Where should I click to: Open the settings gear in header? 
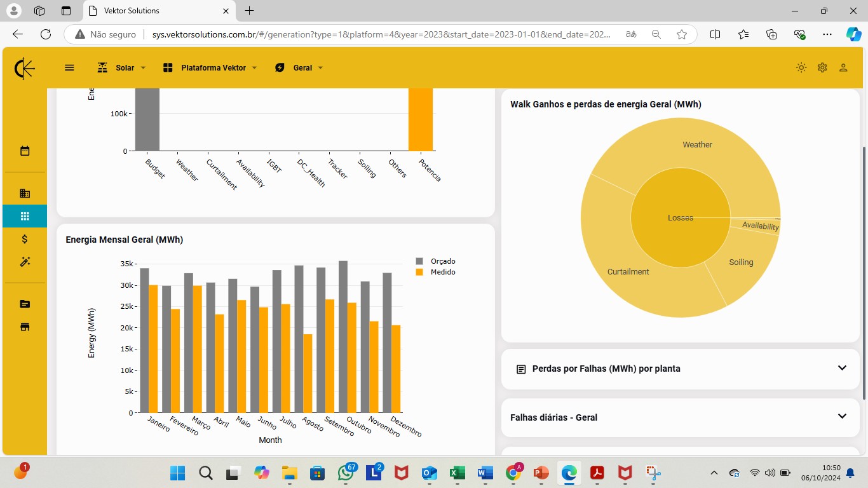click(x=822, y=67)
